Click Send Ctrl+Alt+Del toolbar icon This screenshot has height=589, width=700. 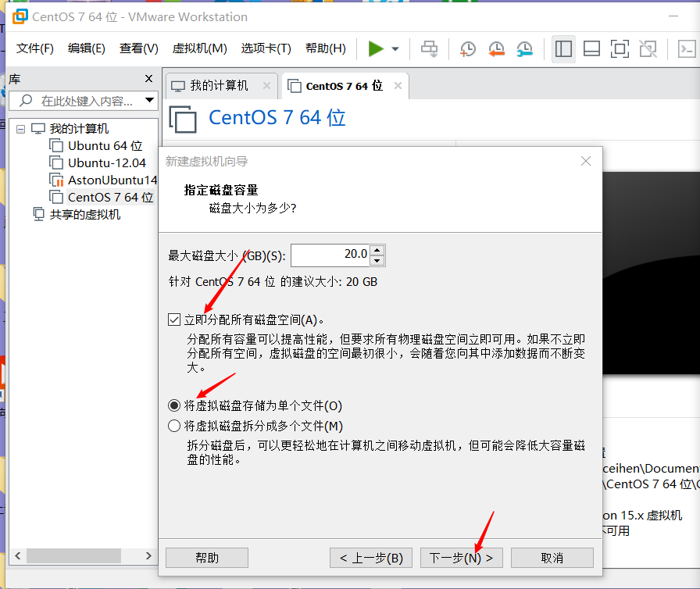(430, 48)
